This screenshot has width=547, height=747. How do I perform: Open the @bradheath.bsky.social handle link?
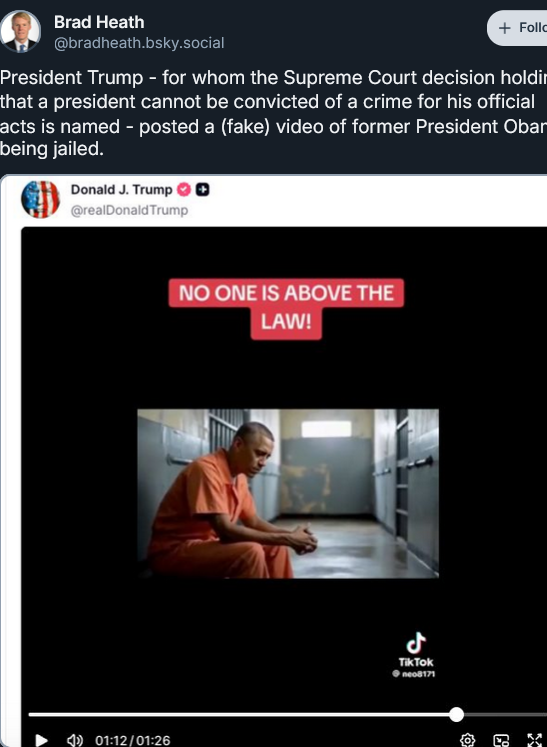click(x=139, y=43)
